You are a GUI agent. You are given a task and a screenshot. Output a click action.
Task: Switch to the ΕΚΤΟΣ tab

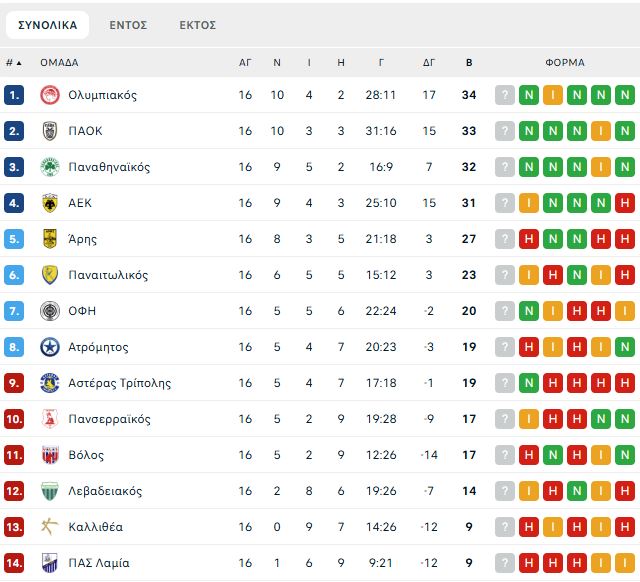[197, 25]
